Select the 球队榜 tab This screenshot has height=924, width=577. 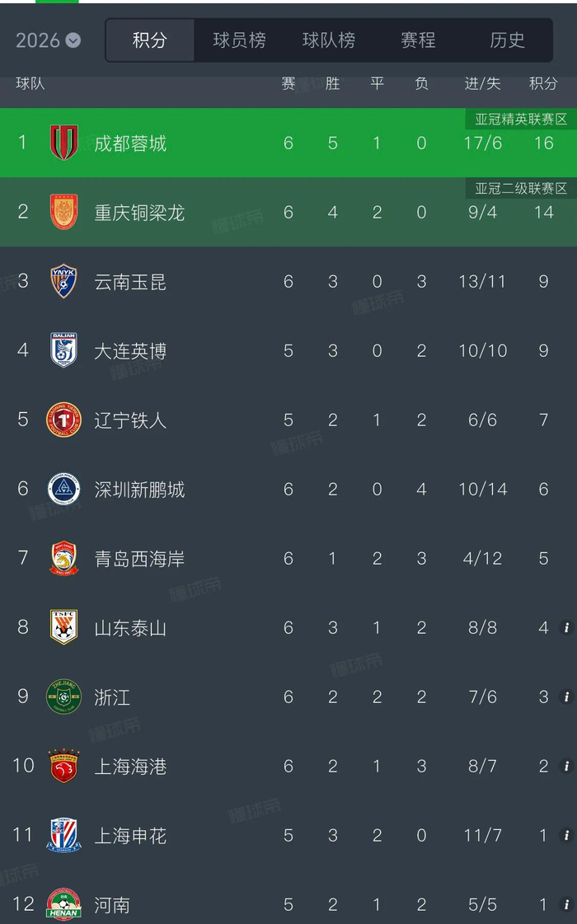[329, 40]
